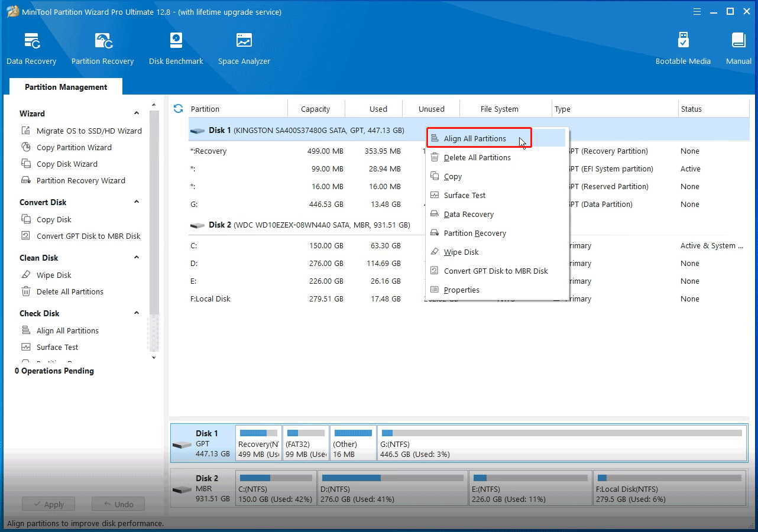Sort by the File System column header

(506, 109)
